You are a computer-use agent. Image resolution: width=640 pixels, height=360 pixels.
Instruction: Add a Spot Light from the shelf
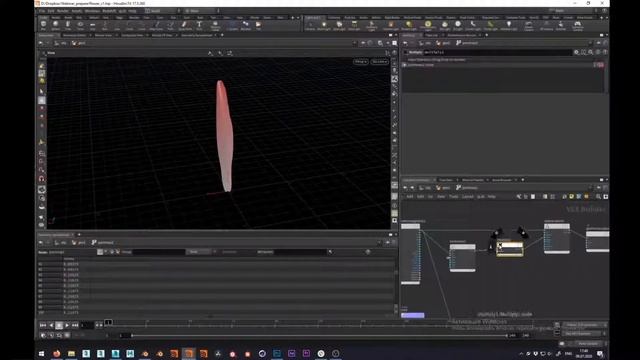[x=339, y=26]
